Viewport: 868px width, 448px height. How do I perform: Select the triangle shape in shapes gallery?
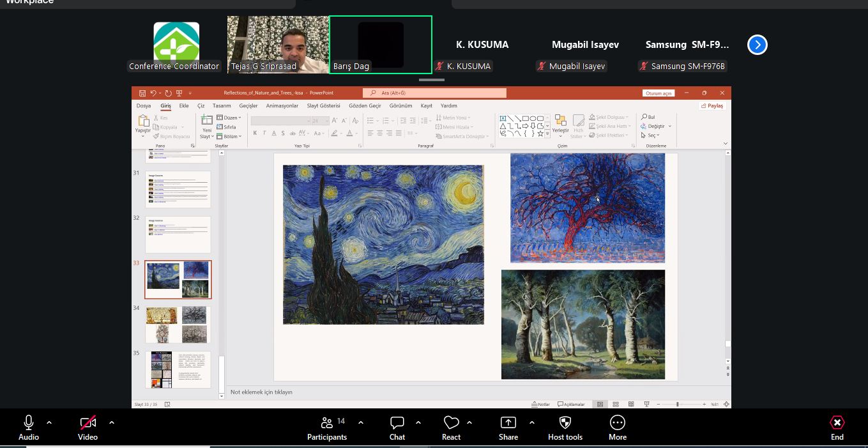(503, 126)
